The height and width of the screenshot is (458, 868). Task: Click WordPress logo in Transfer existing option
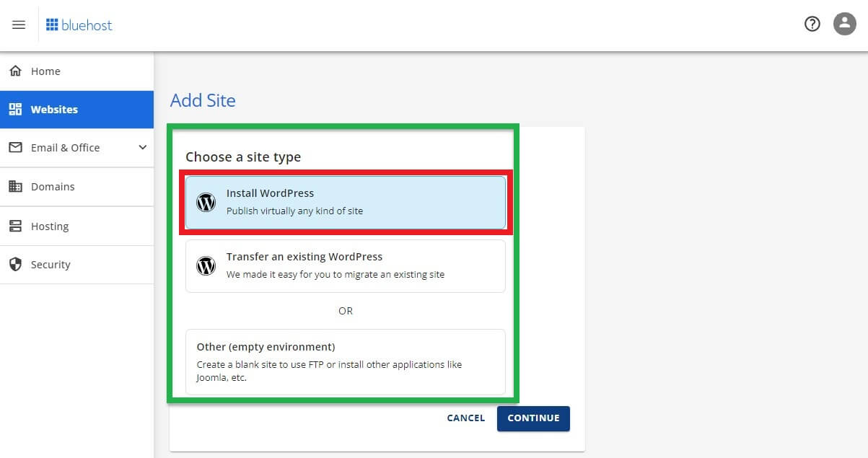pyautogui.click(x=206, y=266)
